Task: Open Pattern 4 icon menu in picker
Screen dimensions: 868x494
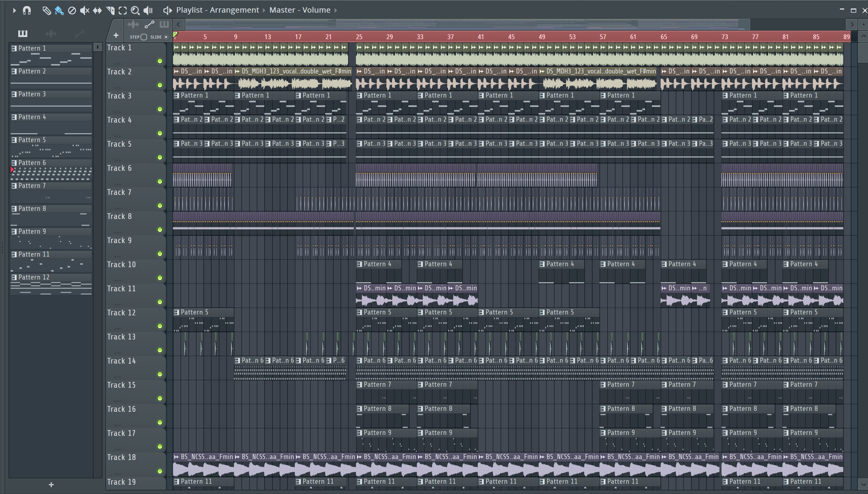Action: click(x=14, y=117)
